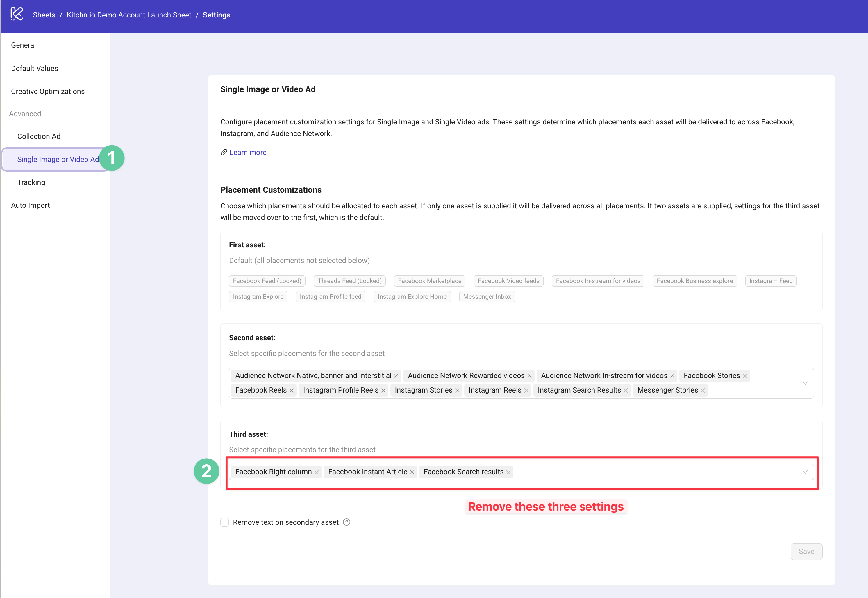Expand the third asset placements dropdown

[x=805, y=472]
